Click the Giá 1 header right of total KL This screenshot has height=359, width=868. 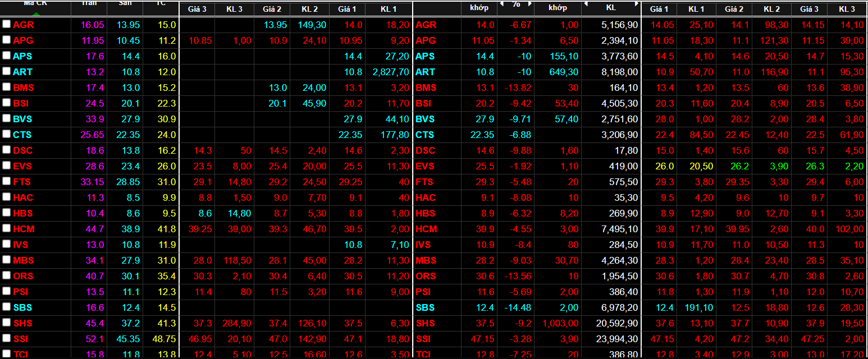coord(659,9)
